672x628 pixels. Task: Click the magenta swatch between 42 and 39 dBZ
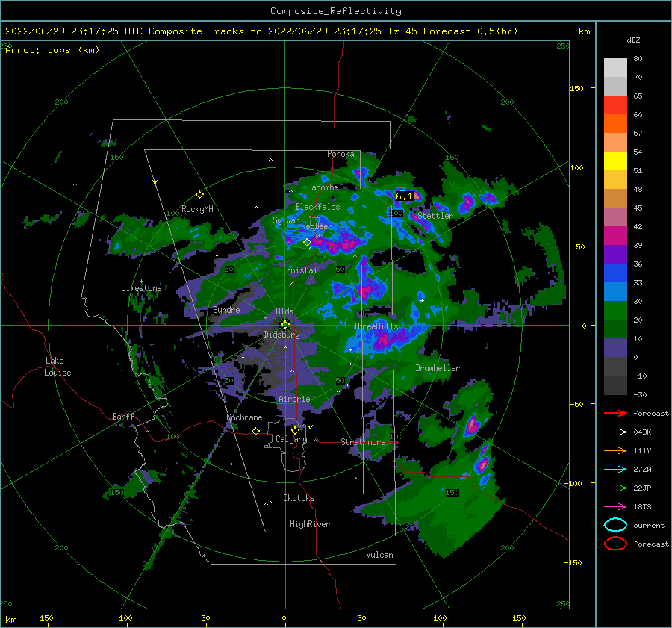click(x=615, y=236)
